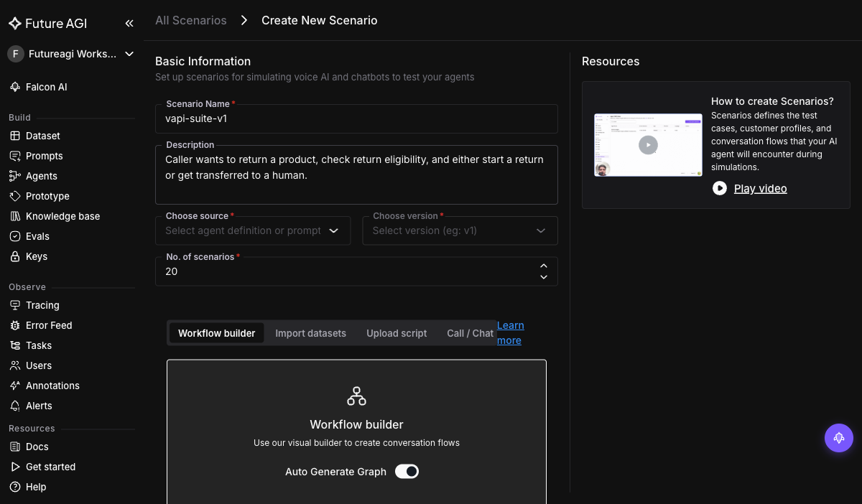Image resolution: width=862 pixels, height=504 pixels.
Task: Expand the Futureagi Workspace switcher chevron
Action: click(129, 54)
